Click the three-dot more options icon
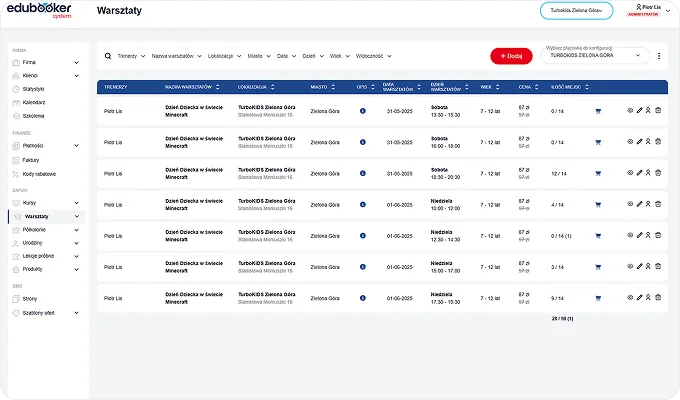 click(659, 56)
